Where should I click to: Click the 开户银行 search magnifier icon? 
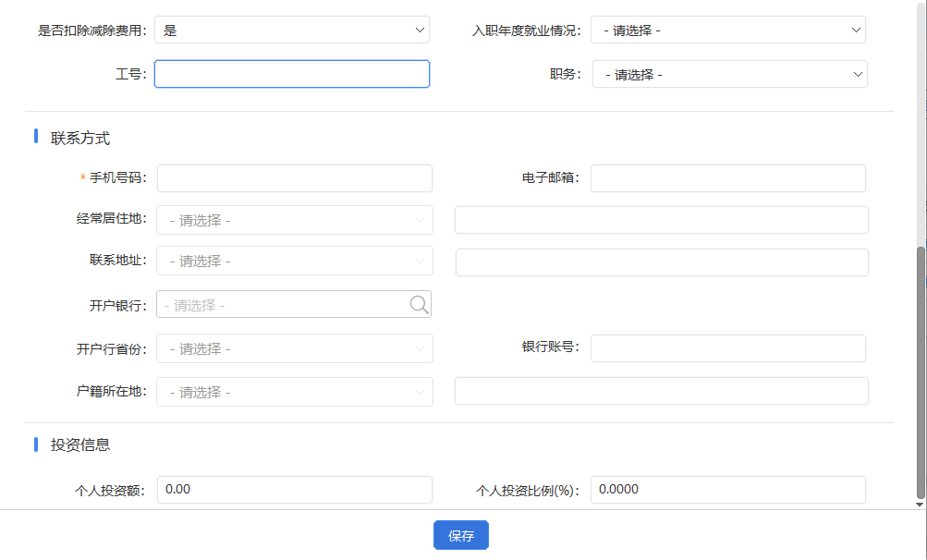[x=420, y=305]
